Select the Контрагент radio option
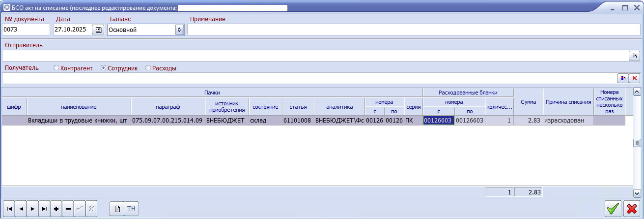 56,68
